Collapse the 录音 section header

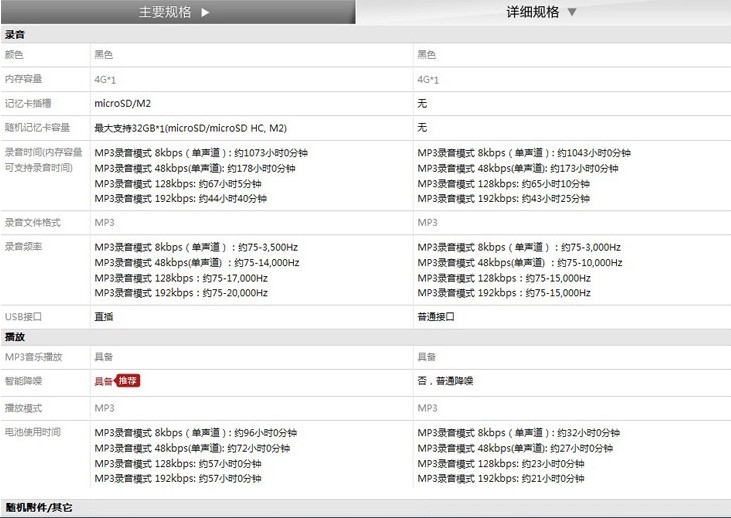tap(16, 35)
